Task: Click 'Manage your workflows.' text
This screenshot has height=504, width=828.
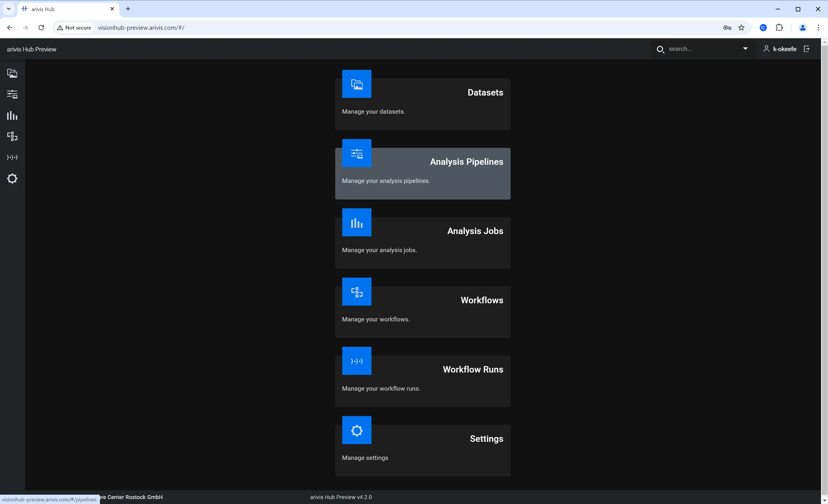Action: click(376, 319)
